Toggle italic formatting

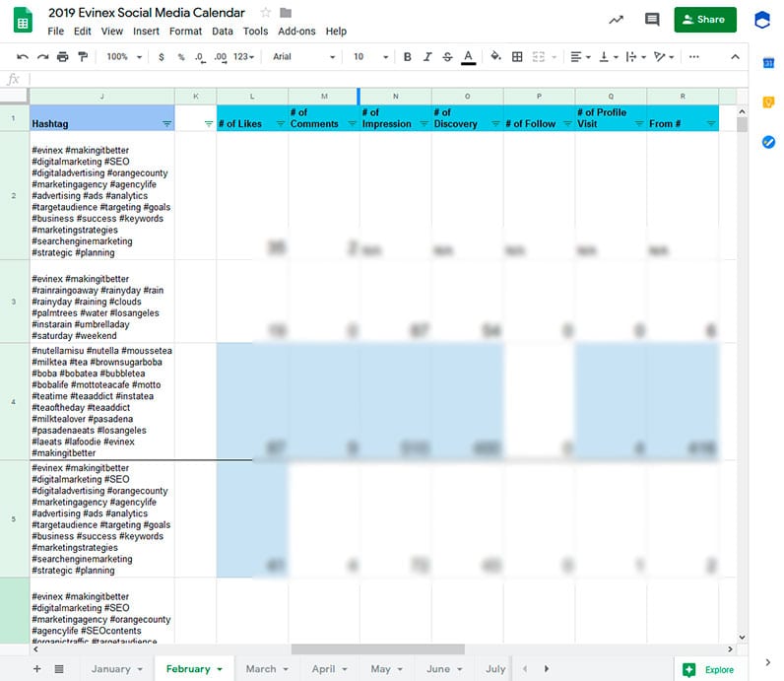(427, 57)
